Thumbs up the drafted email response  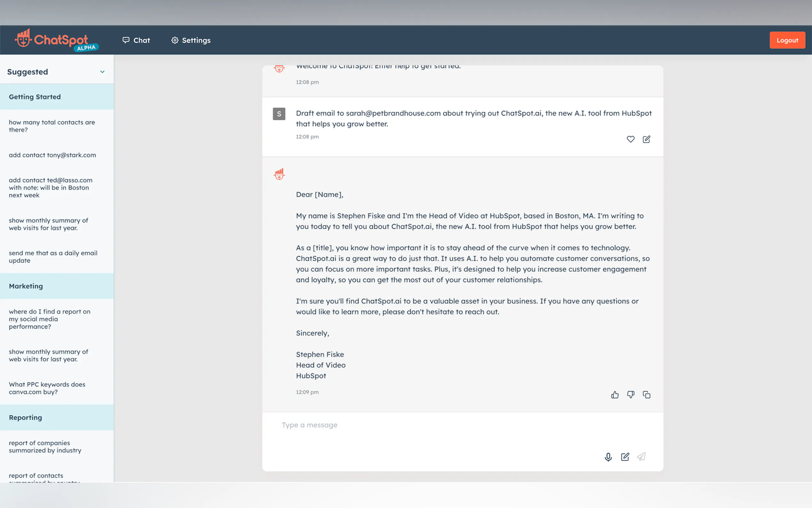point(615,395)
